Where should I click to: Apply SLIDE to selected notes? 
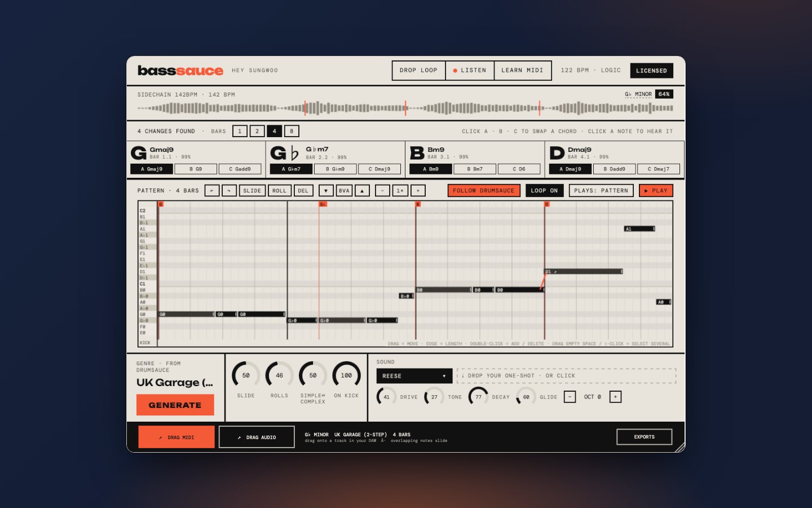click(252, 191)
